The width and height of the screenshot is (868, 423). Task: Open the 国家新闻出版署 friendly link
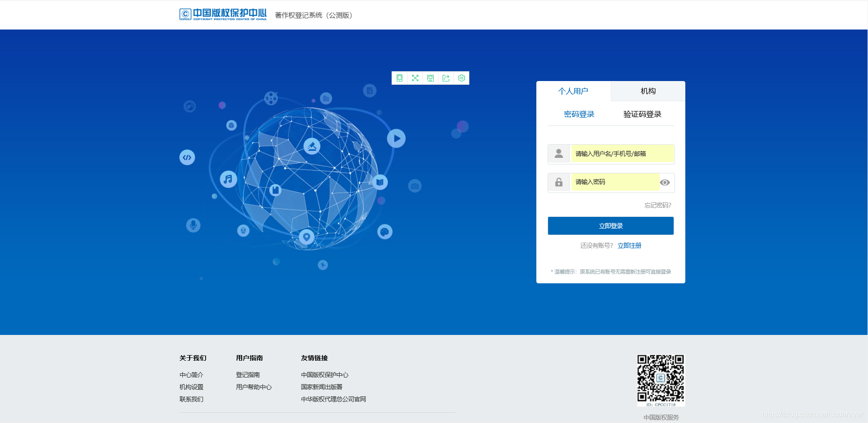322,387
